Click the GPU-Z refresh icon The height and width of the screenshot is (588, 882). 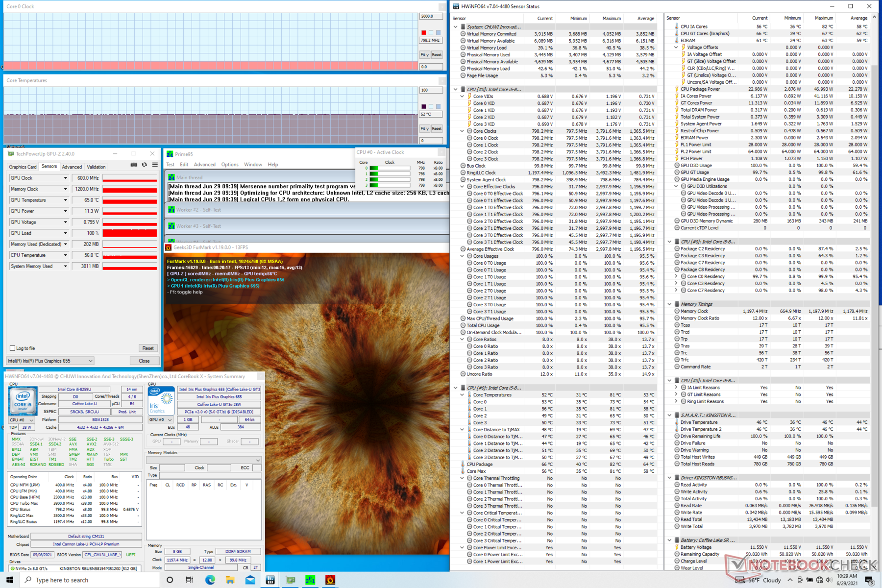pyautogui.click(x=144, y=165)
